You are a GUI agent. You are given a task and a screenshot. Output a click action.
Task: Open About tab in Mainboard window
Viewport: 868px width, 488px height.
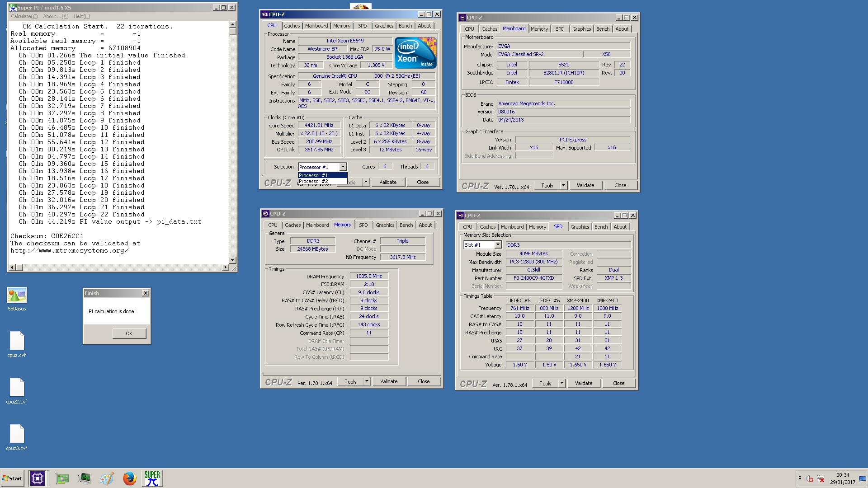click(x=622, y=29)
